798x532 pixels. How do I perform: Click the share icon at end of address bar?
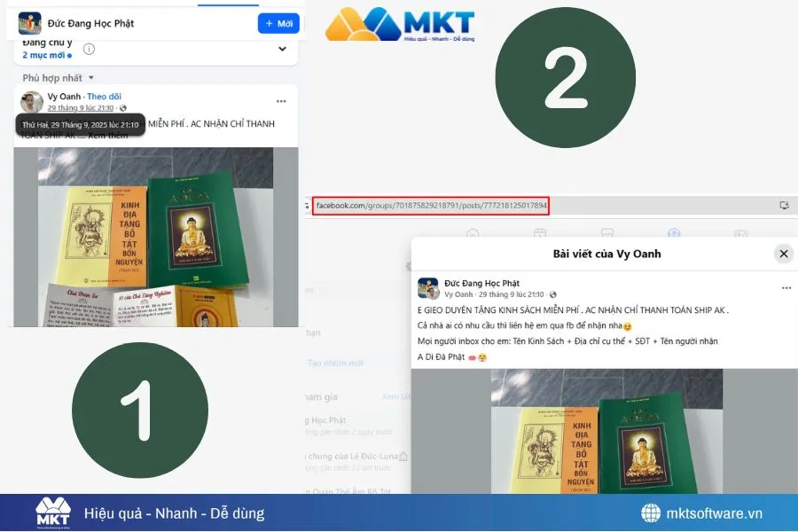784,205
